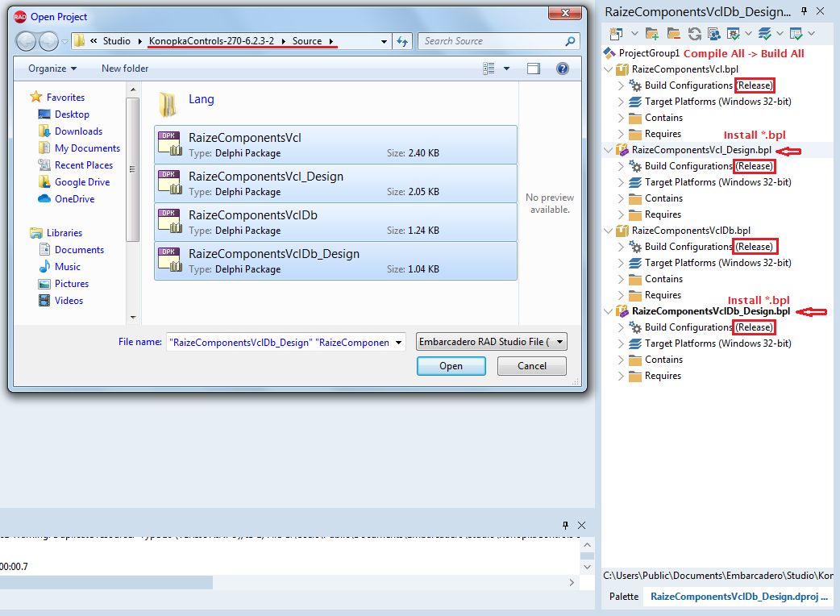Screen dimensions: 840x616
Task: Click the navigation pane scroll-down arrow
Action: tap(133, 318)
